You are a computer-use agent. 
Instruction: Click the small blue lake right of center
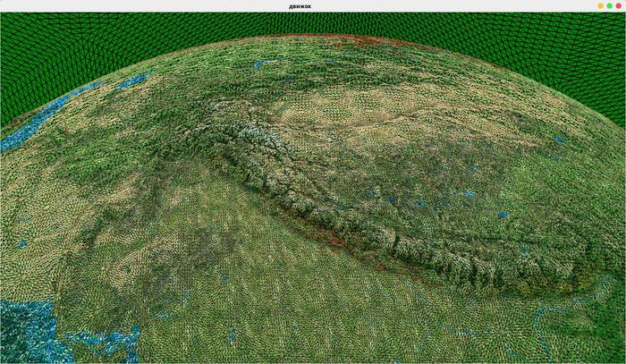click(469, 193)
